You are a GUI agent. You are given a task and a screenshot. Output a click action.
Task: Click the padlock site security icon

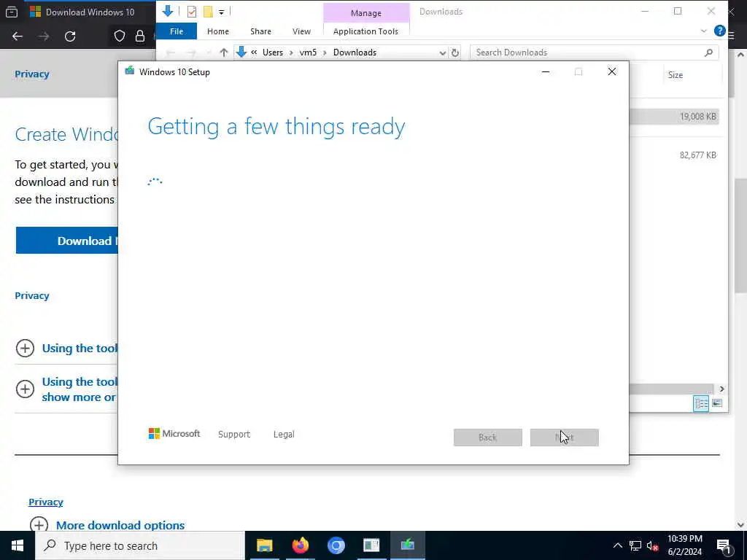pyautogui.click(x=140, y=36)
